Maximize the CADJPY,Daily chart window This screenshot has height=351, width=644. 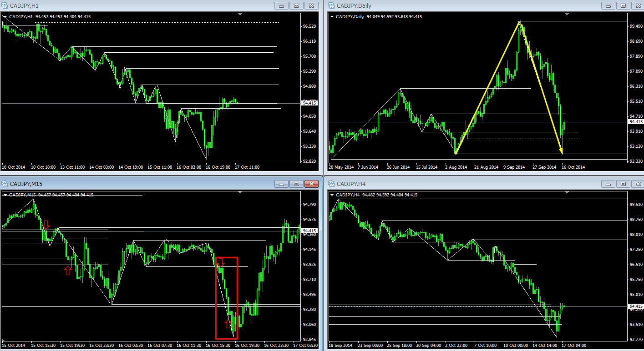[622, 6]
